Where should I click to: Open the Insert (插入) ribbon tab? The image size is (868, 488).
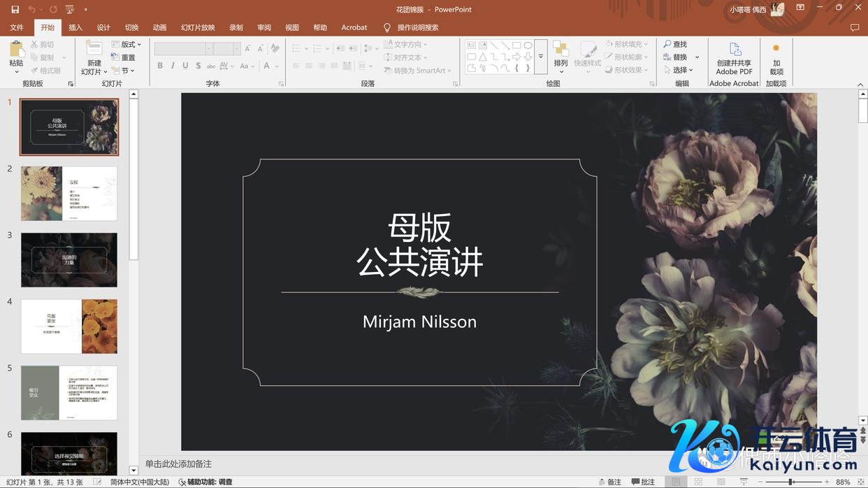tap(75, 27)
